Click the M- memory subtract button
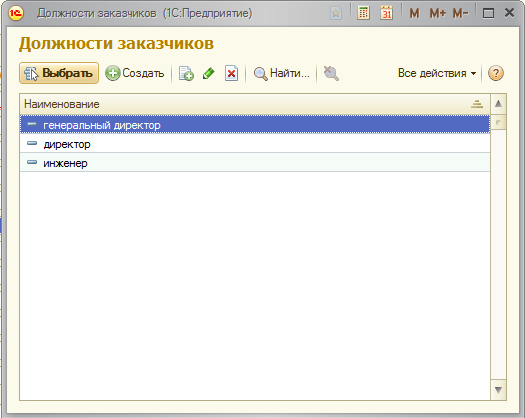Viewport: 525px width, 418px height. coord(460,13)
